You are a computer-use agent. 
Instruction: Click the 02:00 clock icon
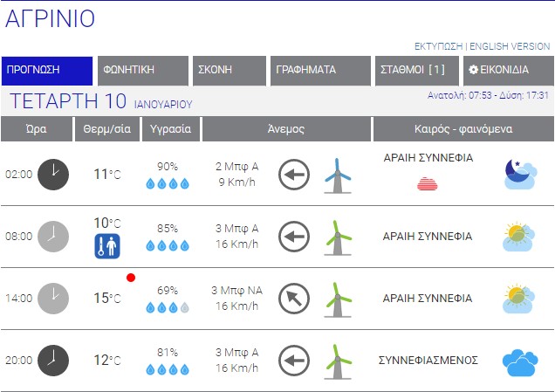(x=53, y=174)
